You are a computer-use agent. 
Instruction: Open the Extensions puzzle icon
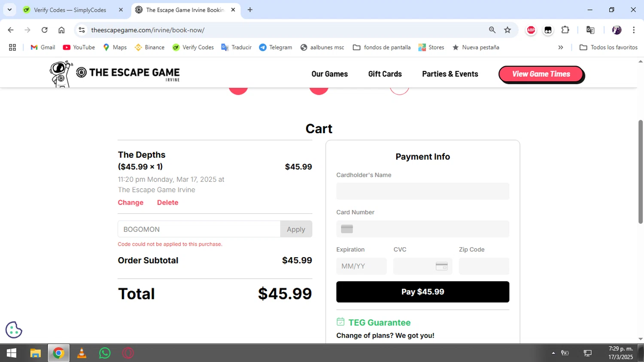tap(565, 30)
